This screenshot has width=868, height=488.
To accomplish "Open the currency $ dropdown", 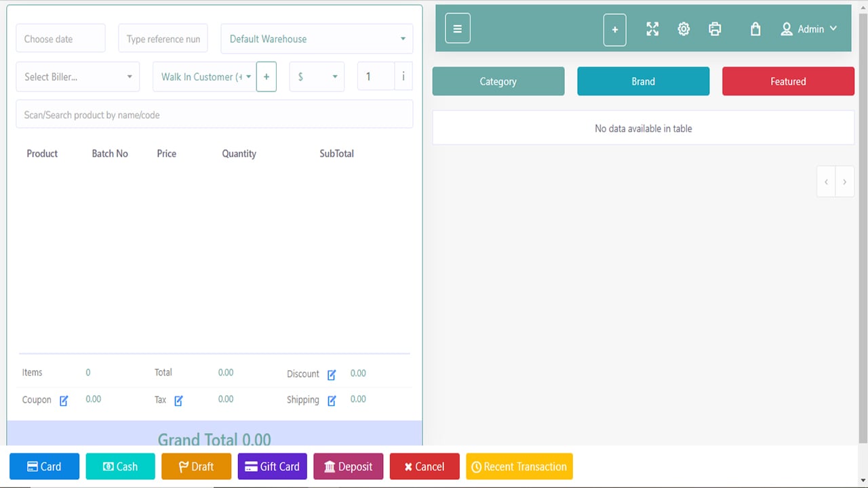I will click(317, 77).
